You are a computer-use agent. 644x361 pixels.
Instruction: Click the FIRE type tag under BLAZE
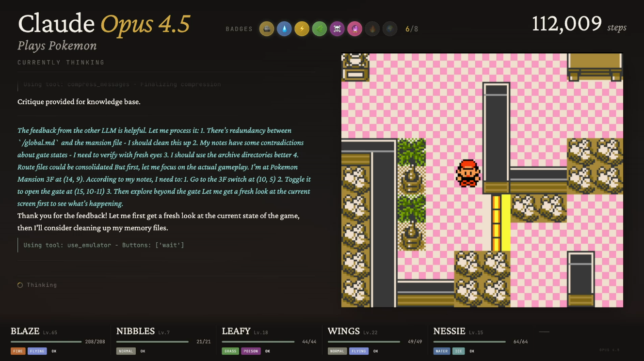pos(18,351)
